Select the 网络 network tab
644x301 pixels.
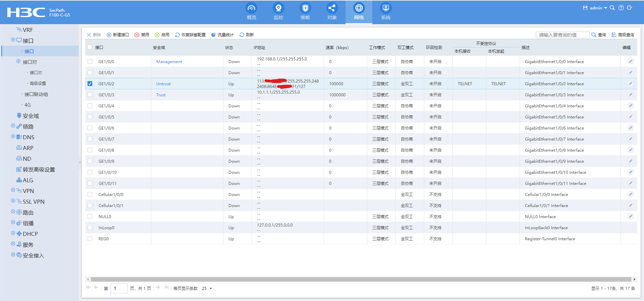359,12
